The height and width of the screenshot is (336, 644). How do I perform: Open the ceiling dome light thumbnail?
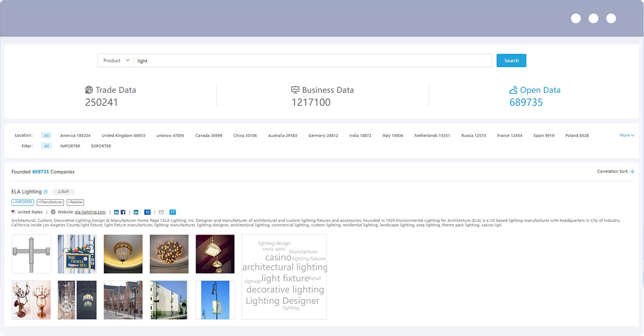click(x=123, y=254)
